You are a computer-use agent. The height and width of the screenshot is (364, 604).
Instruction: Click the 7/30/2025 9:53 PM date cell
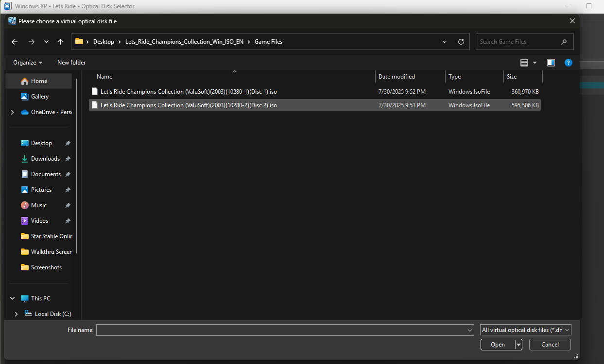click(402, 105)
